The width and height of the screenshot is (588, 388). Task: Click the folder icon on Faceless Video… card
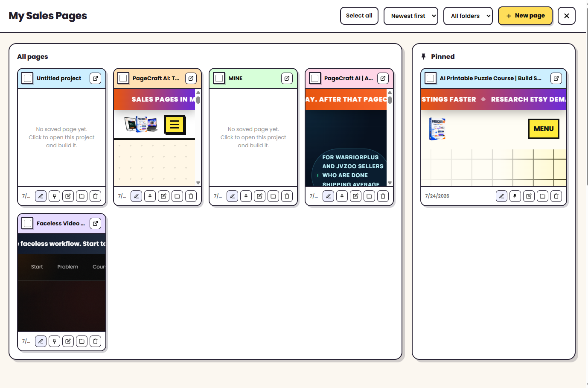click(x=82, y=341)
